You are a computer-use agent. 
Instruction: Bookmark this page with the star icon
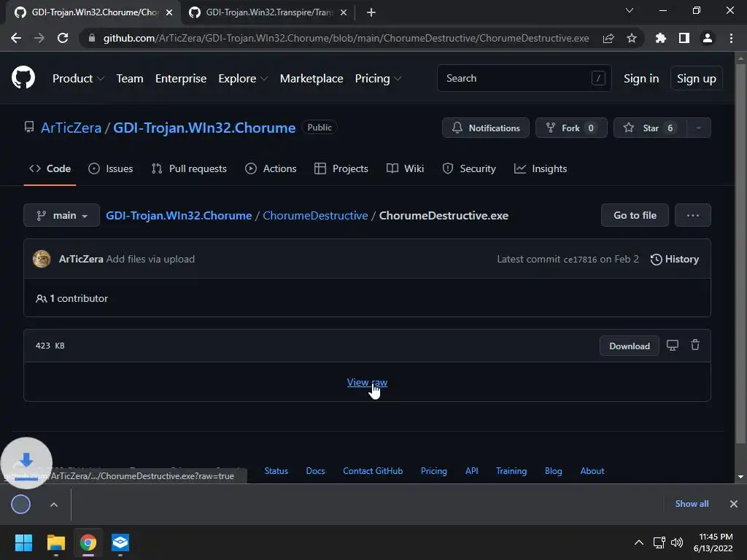click(632, 38)
